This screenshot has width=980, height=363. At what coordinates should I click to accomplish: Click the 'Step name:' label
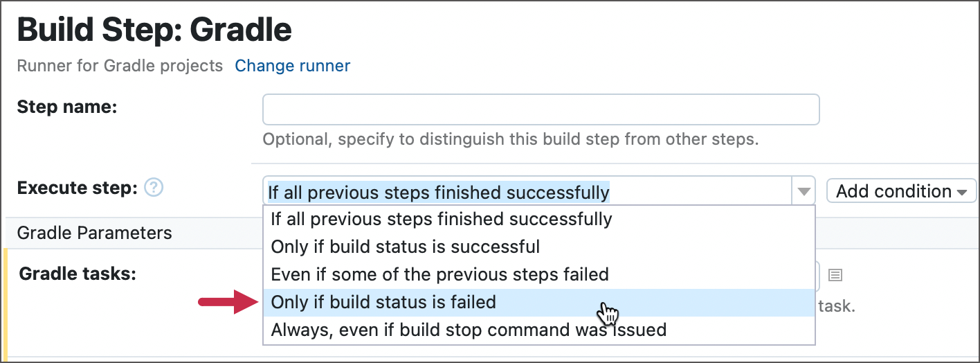67,107
